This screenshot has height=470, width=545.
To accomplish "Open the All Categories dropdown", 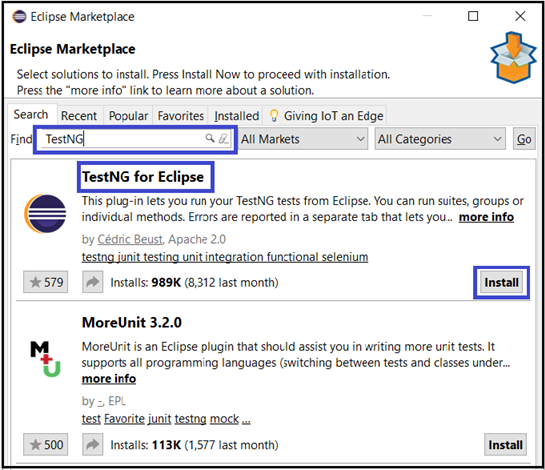I will point(440,139).
